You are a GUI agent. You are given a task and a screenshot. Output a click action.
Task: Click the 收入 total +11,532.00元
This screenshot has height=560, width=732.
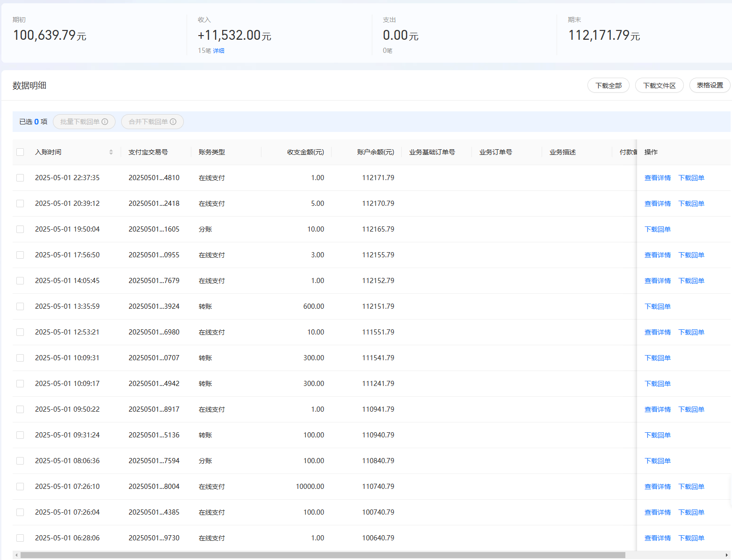click(234, 35)
